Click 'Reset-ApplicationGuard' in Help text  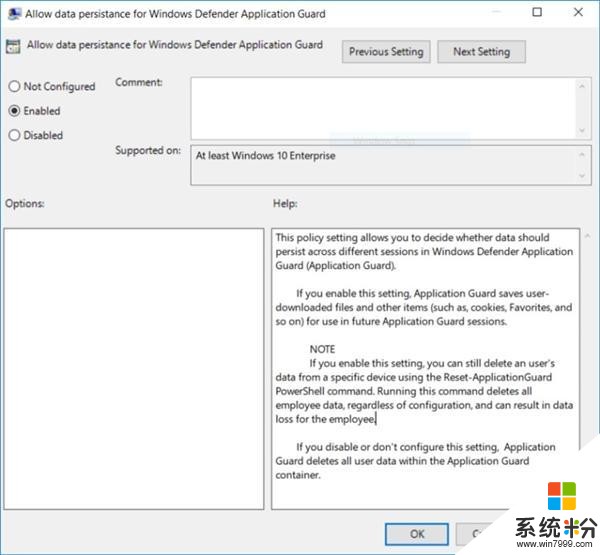click(x=497, y=377)
